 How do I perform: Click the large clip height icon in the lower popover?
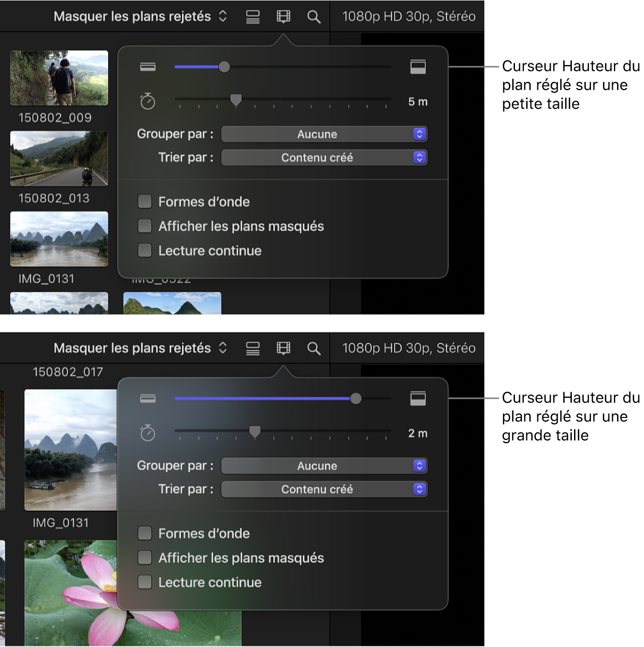coord(418,399)
